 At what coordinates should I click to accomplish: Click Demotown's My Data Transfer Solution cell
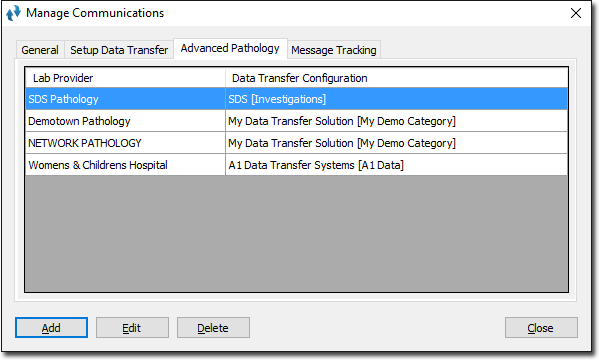coord(397,121)
